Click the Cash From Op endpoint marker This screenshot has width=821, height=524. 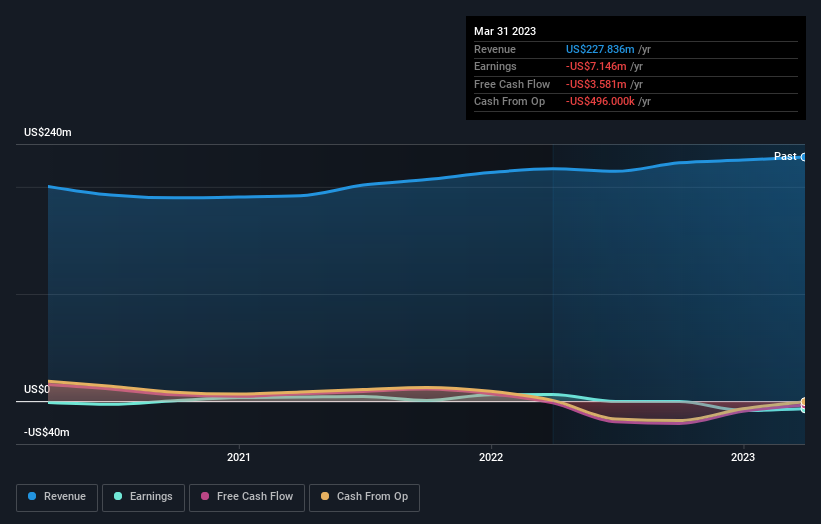803,402
